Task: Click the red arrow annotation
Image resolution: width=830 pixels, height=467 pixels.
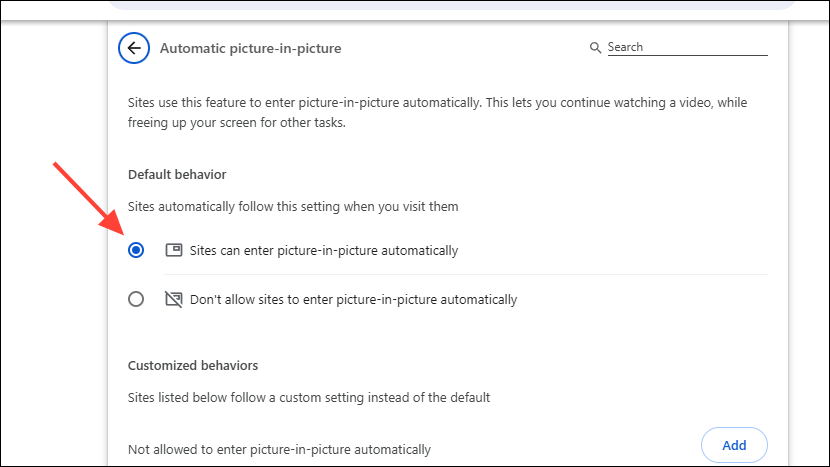Action: pyautogui.click(x=90, y=199)
